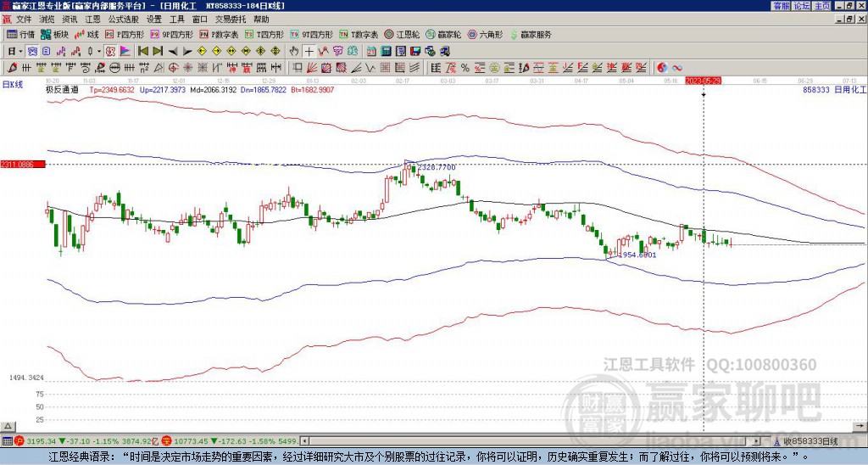Image resolution: width=868 pixels, height=465 pixels.
Task: Open the 六角形 hexagon tool
Action: click(485, 34)
